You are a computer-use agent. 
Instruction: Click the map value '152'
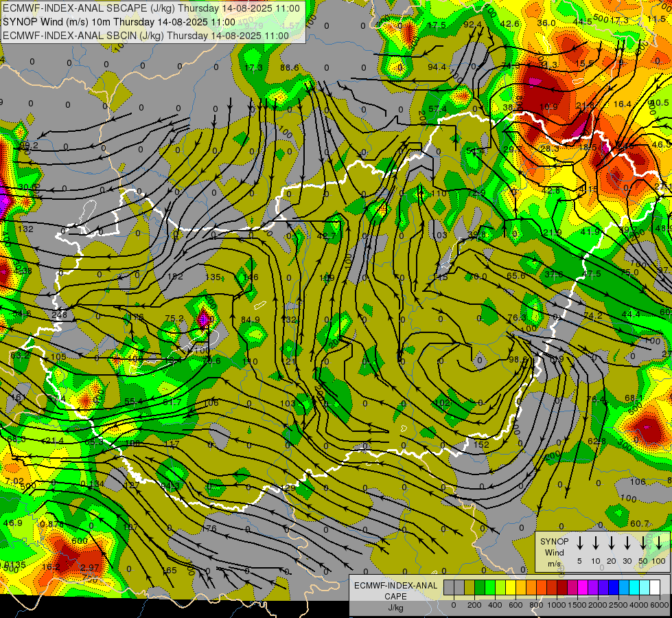click(481, 445)
